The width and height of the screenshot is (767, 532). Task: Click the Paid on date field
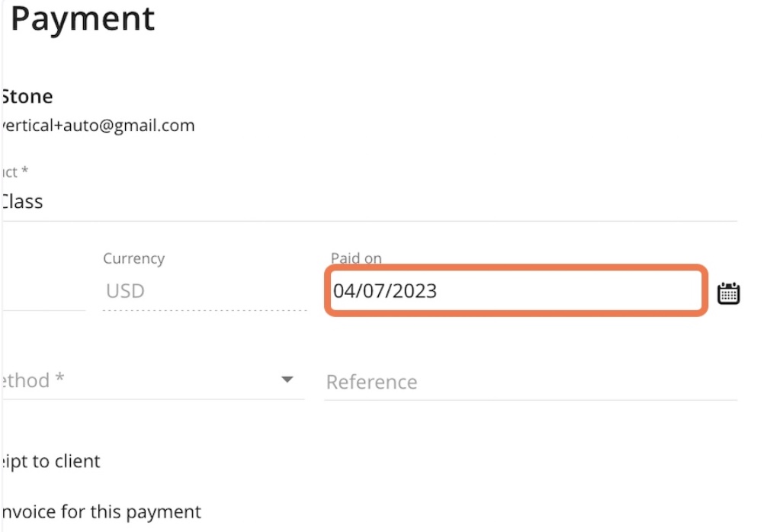pyautogui.click(x=516, y=291)
